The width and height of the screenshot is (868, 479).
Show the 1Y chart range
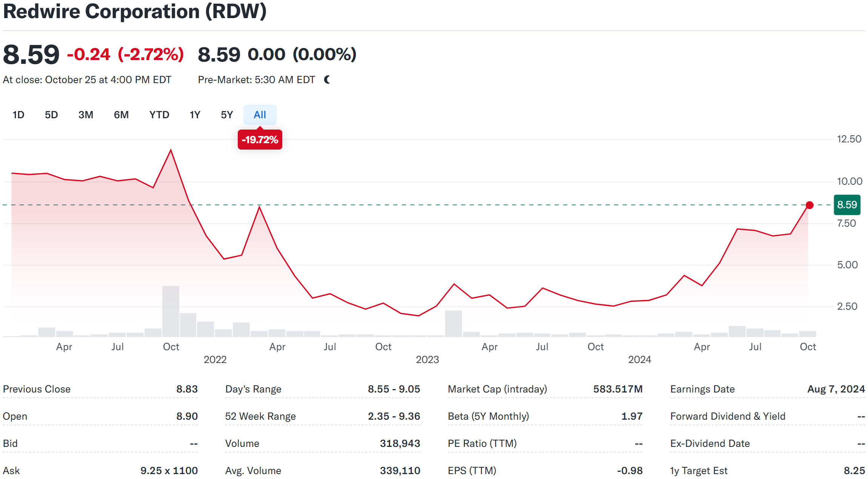(195, 115)
